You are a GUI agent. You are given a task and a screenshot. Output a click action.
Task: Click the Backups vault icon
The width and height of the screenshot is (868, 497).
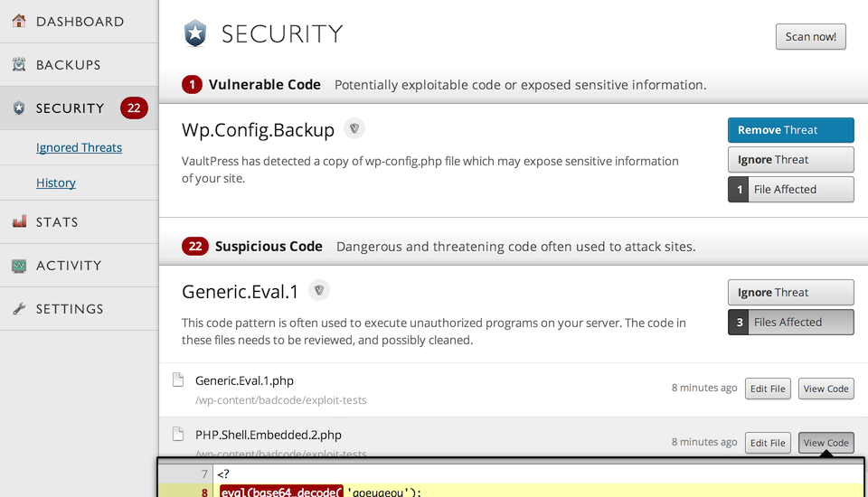coord(19,64)
